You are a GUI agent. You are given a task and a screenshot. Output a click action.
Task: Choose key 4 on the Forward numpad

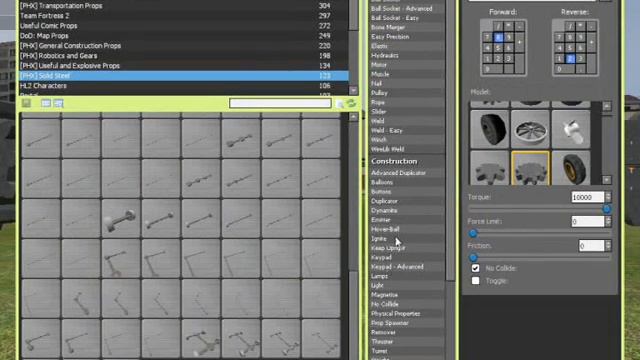pos(487,48)
